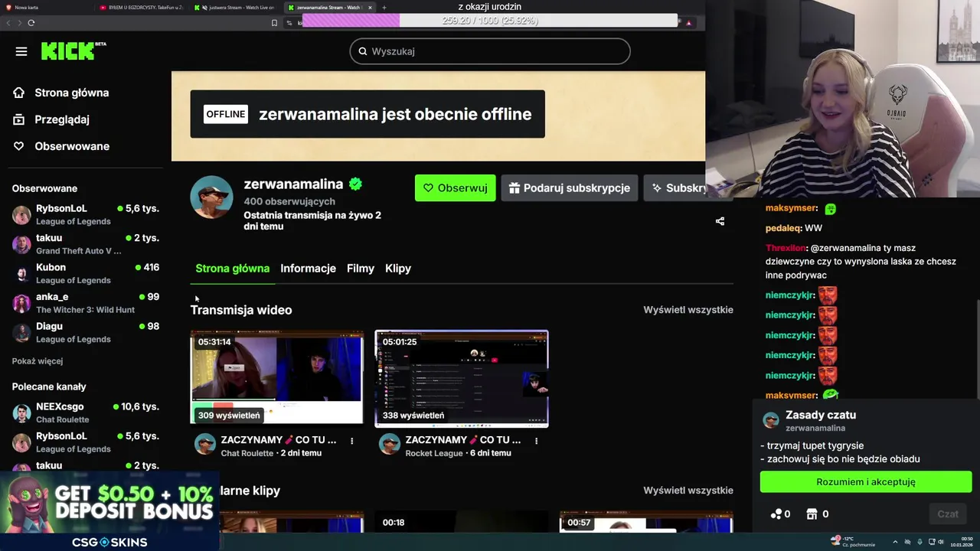Click the browser back arrow
The height and width of the screenshot is (551, 980).
8,22
